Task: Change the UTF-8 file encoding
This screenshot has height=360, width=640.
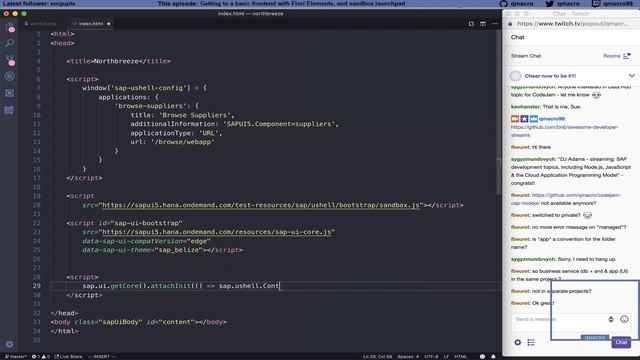Action: [431, 356]
